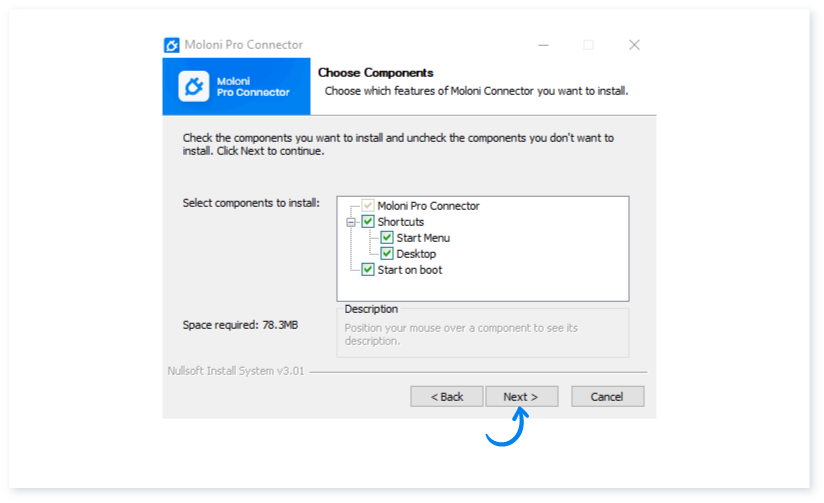This screenshot has width=824, height=503.
Task: Minimize the installer window
Action: [x=543, y=45]
